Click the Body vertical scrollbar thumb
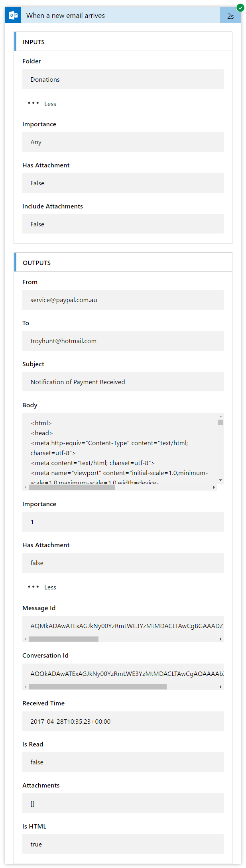Image resolution: width=246 pixels, height=868 pixels. tap(220, 422)
